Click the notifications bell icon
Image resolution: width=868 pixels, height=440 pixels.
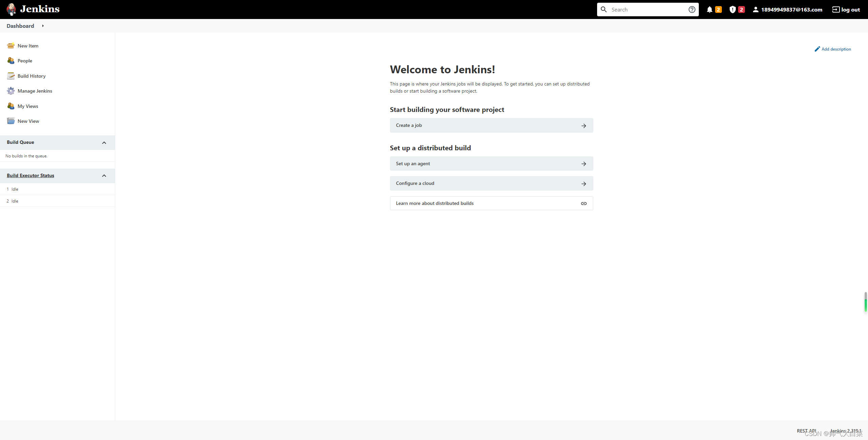tap(710, 9)
